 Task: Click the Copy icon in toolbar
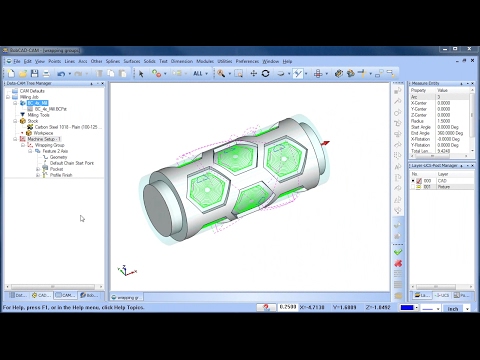[x=111, y=73]
